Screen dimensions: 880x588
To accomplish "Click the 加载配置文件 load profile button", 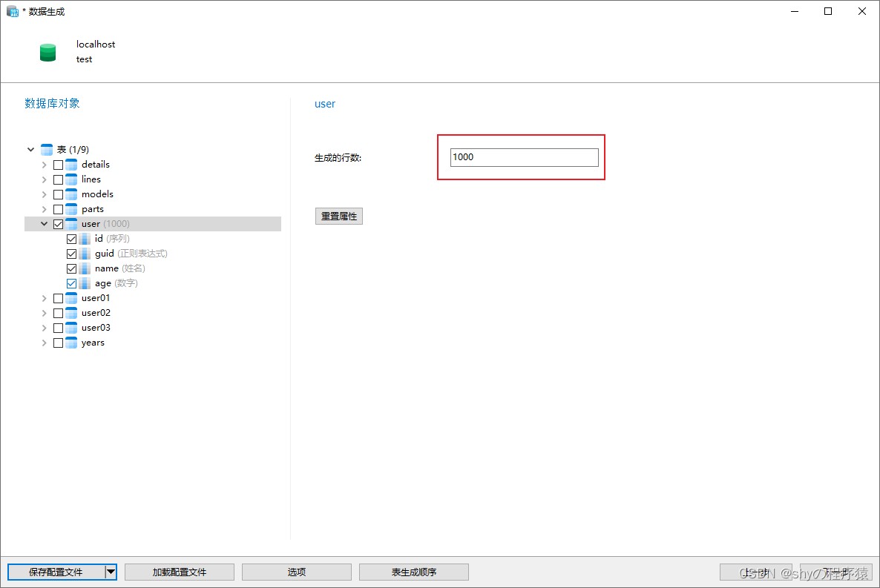I will pyautogui.click(x=180, y=572).
